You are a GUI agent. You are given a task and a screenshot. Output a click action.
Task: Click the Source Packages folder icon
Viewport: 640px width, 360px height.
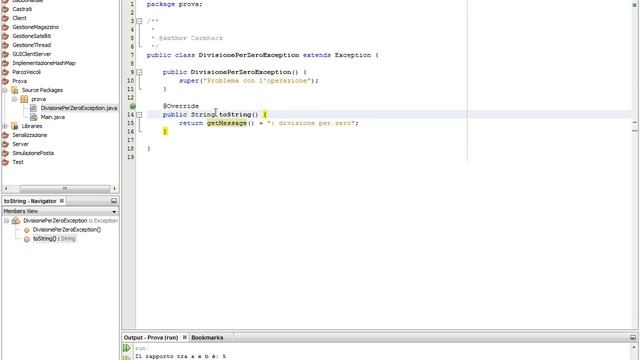pos(15,90)
